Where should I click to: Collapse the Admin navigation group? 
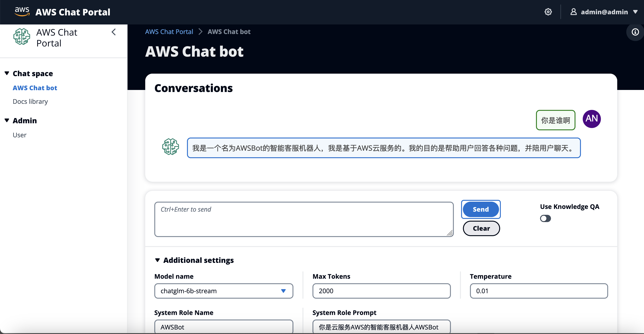click(7, 121)
